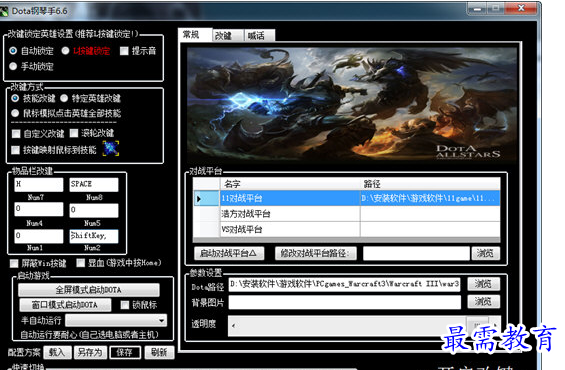
Task: Click the Num1 item key field
Action: (39, 236)
